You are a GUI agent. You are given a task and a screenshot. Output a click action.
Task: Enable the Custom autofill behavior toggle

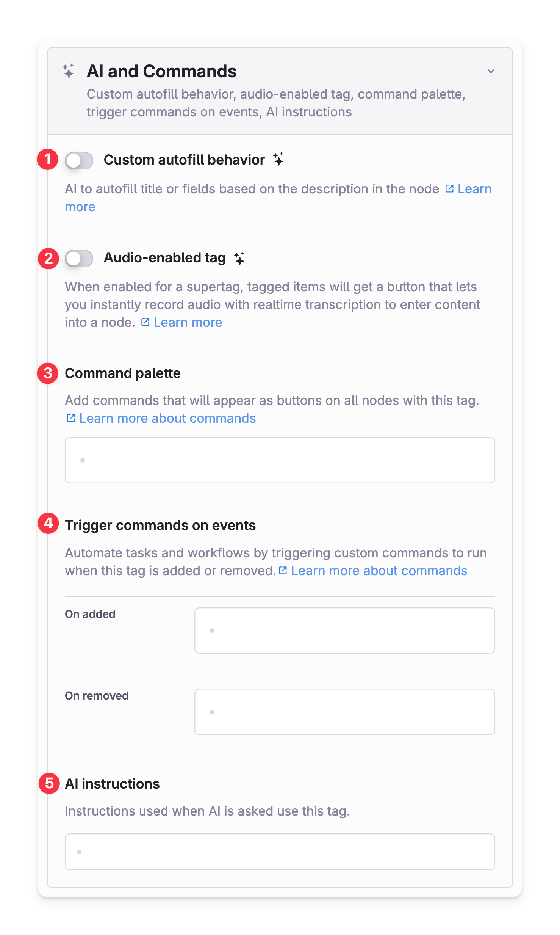(79, 161)
